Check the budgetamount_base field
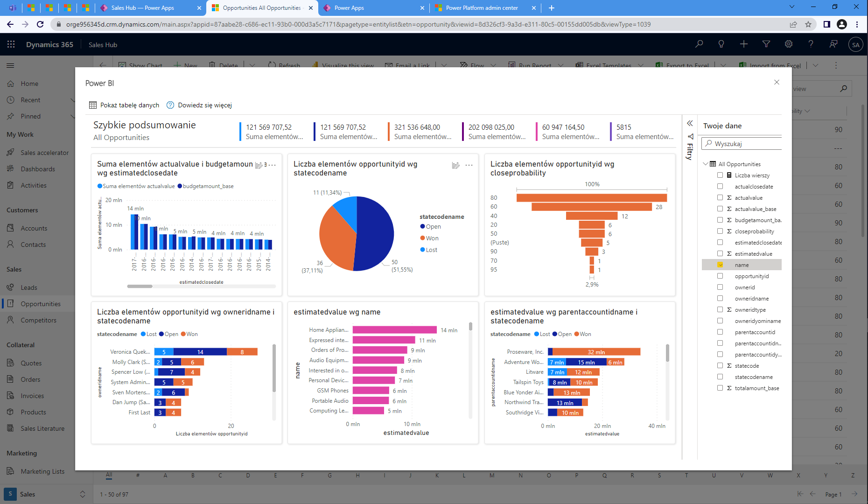Viewport: 868px width, 504px height. tap(720, 220)
